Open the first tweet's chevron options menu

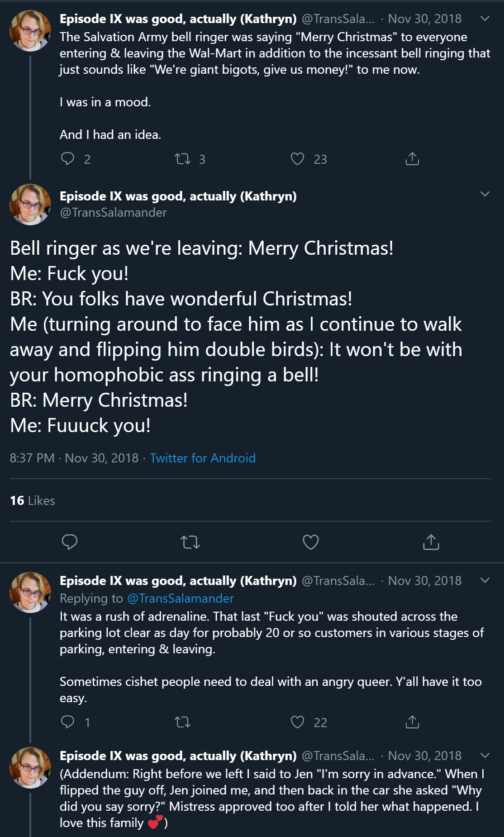pos(485,19)
